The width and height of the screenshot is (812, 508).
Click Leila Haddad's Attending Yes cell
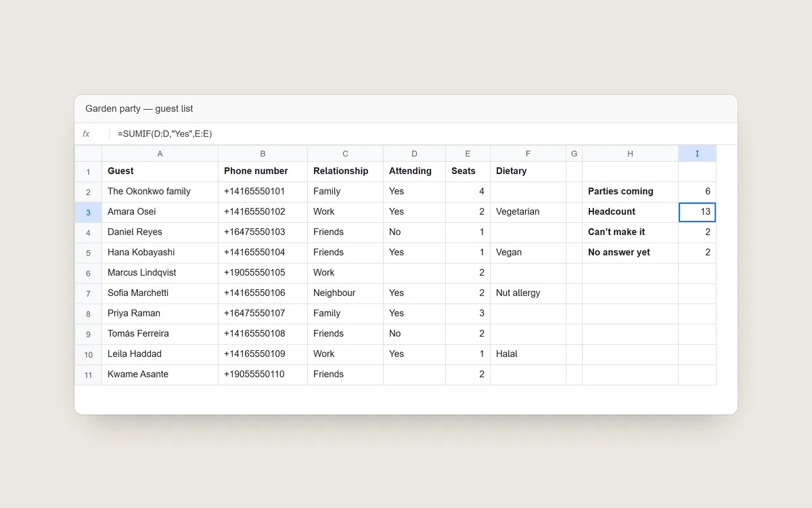click(x=414, y=354)
